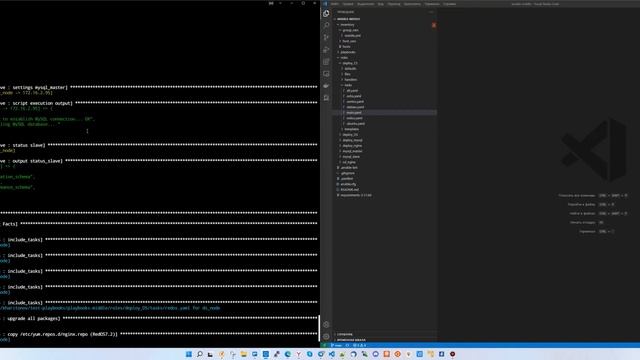This screenshot has height=360, width=640.
Task: Expand the СТРУКТУРА outline section
Action: (x=345, y=334)
